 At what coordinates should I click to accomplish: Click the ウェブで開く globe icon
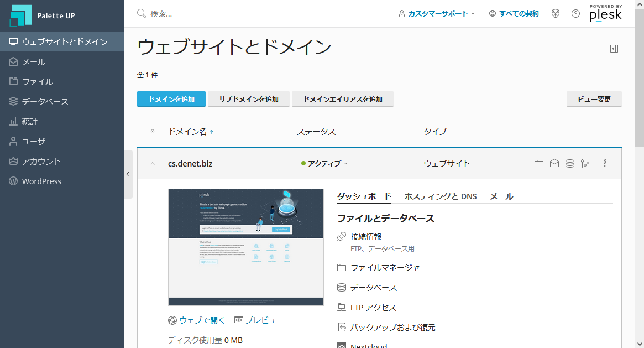[172, 320]
